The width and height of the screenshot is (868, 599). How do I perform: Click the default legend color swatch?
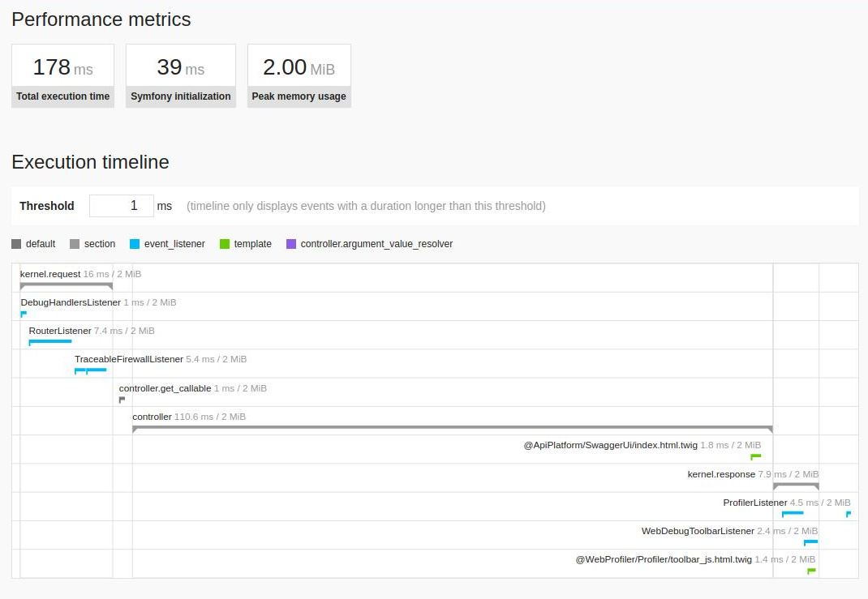click(16, 244)
